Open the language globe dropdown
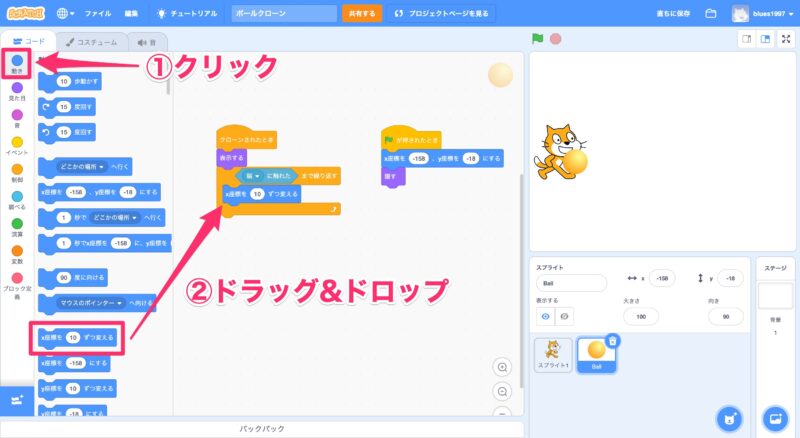Image resolution: width=800 pixels, height=438 pixels. 65,14
